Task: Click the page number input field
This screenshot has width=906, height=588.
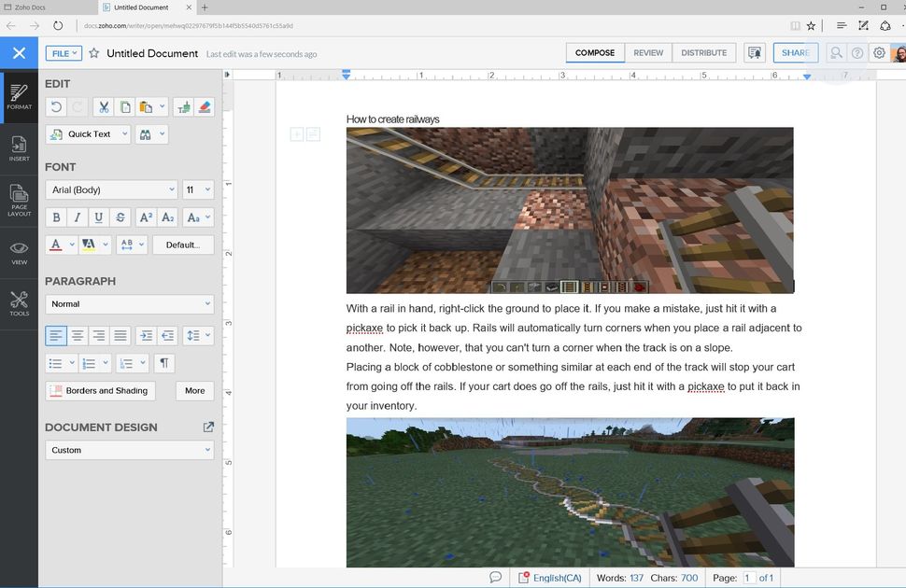Action: coord(747,578)
